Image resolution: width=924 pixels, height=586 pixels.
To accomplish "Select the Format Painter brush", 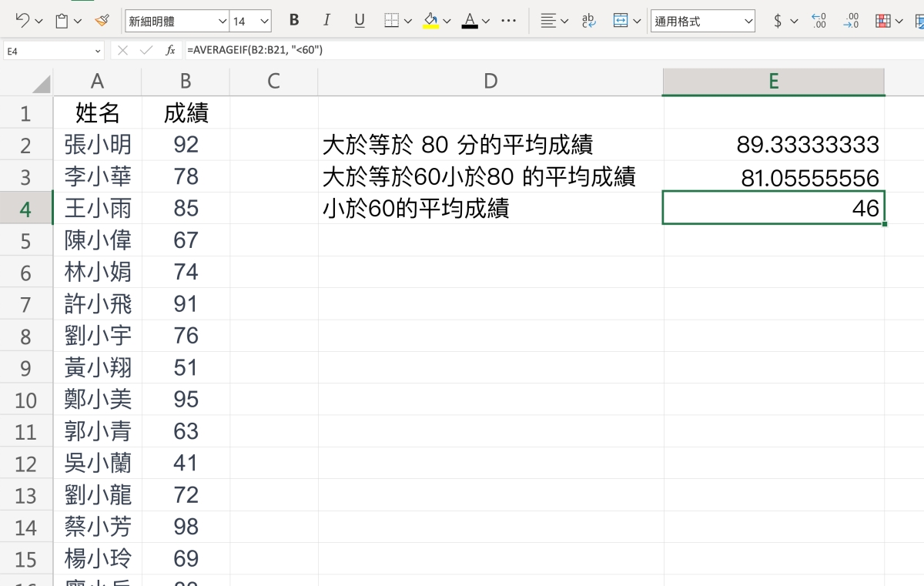I will pos(102,21).
